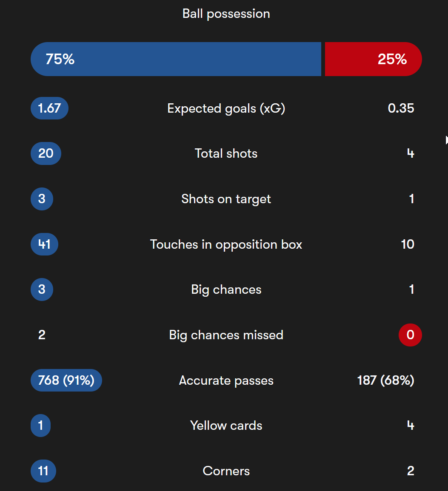Image resolution: width=448 pixels, height=491 pixels.
Task: Click the 20 total shots badge
Action: [x=46, y=153]
